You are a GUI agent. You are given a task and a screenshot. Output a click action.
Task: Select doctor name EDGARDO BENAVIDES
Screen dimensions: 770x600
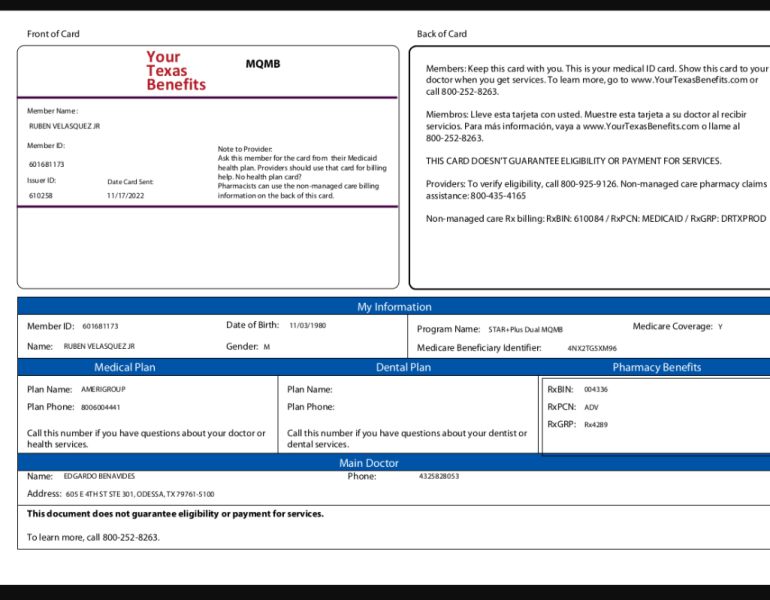[99, 476]
